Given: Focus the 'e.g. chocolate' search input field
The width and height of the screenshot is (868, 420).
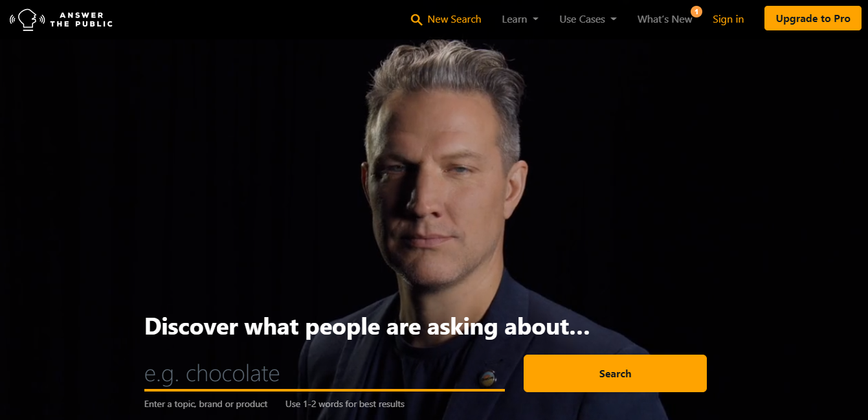Looking at the screenshot, I should [324, 373].
